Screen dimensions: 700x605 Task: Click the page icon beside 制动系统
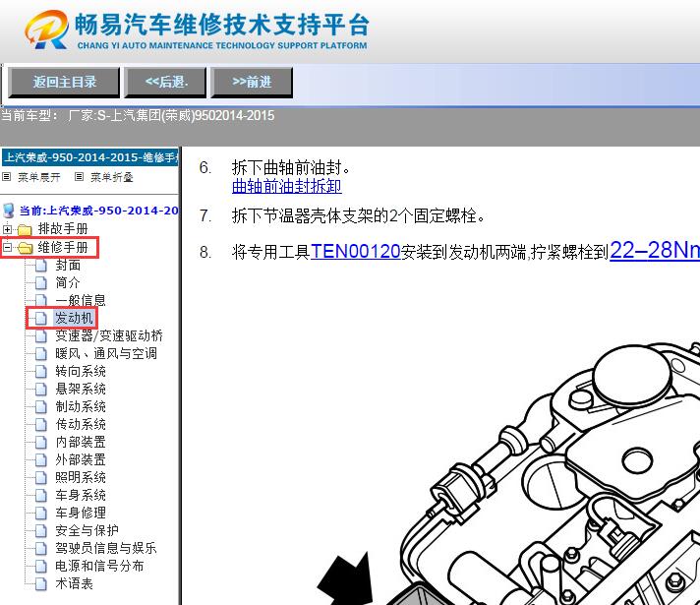(x=41, y=407)
